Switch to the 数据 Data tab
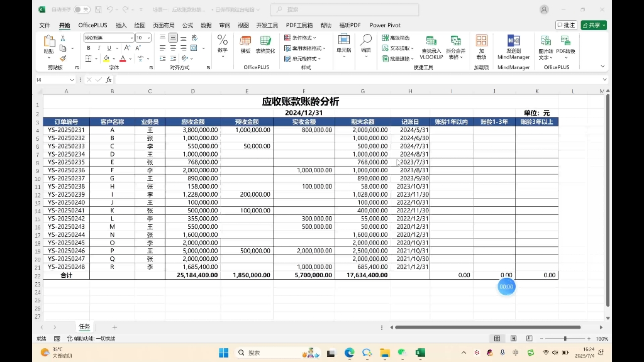The width and height of the screenshot is (644, 362). (x=206, y=25)
